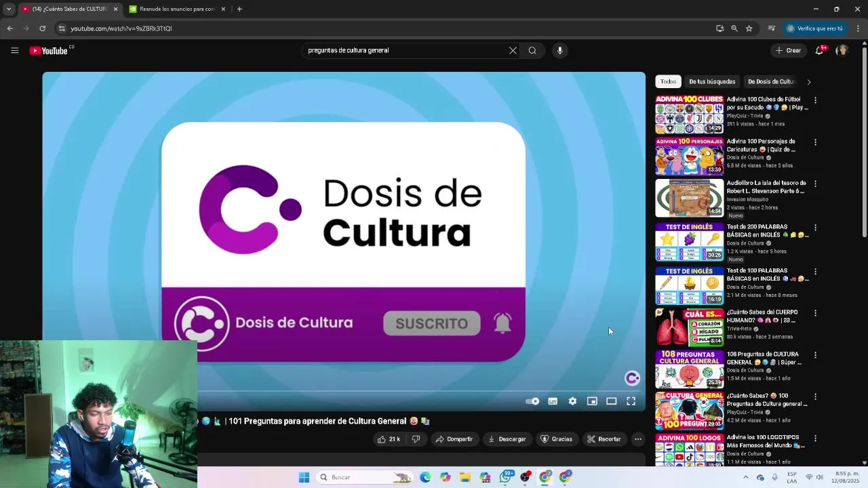868x488 pixels.
Task: Open more actions ellipsis below video
Action: click(x=638, y=439)
